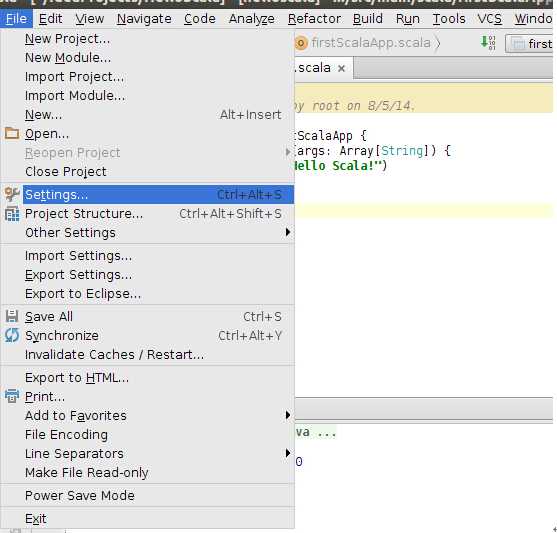557x533 pixels.
Task: Select Import Project... entry
Action: pyautogui.click(x=147, y=77)
